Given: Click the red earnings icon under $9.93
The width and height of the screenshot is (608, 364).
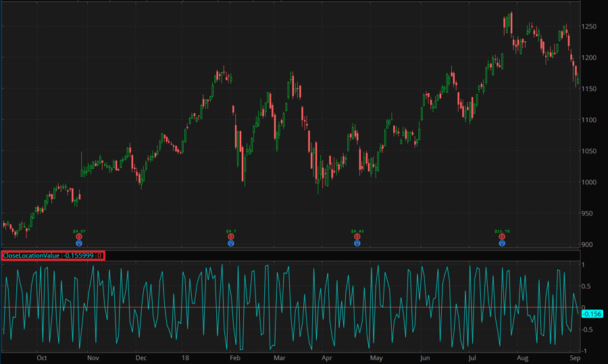Looking at the screenshot, I should tap(357, 237).
